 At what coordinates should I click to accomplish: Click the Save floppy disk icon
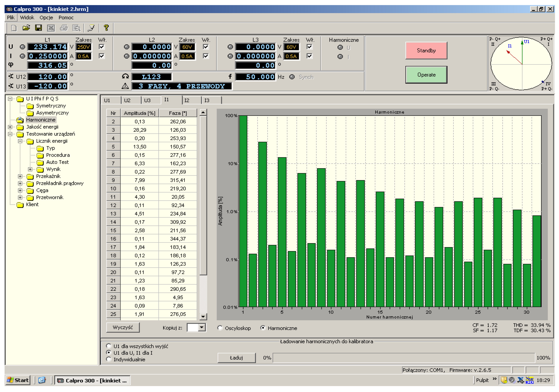(x=38, y=28)
